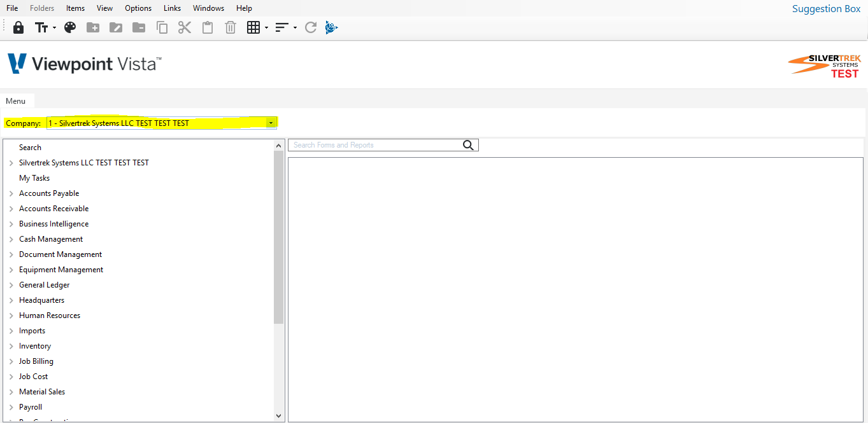Click the scissors cut icon
Screen dimensions: 868x423
pyautogui.click(x=185, y=27)
